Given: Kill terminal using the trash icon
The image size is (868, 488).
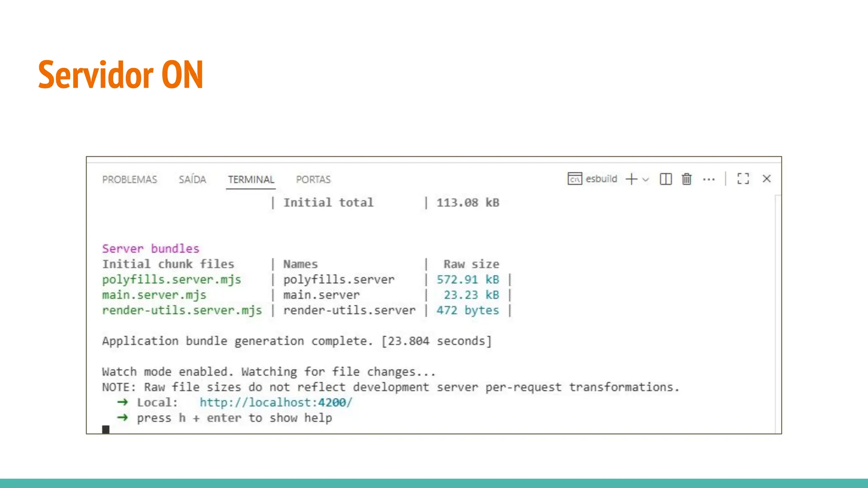Looking at the screenshot, I should (x=687, y=179).
